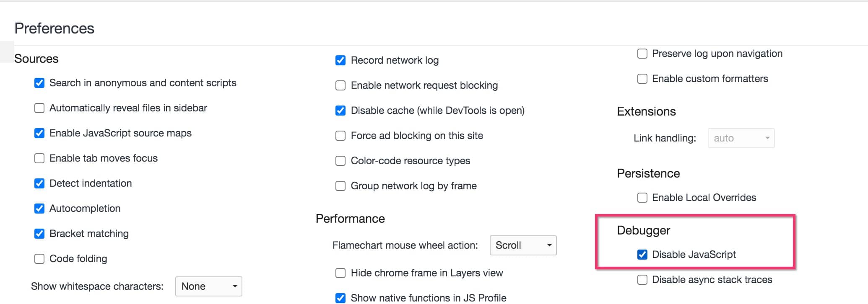The image size is (868, 304).
Task: Open the Link handling dropdown
Action: 741,138
